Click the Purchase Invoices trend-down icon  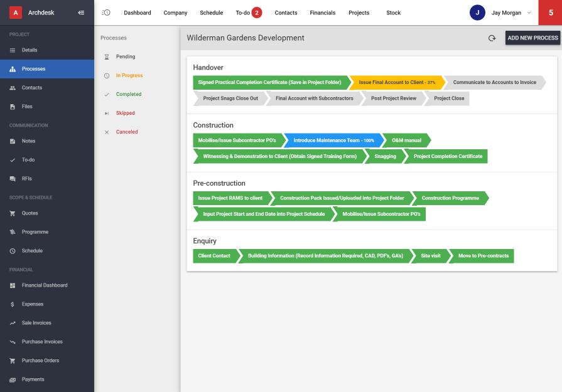coord(13,342)
